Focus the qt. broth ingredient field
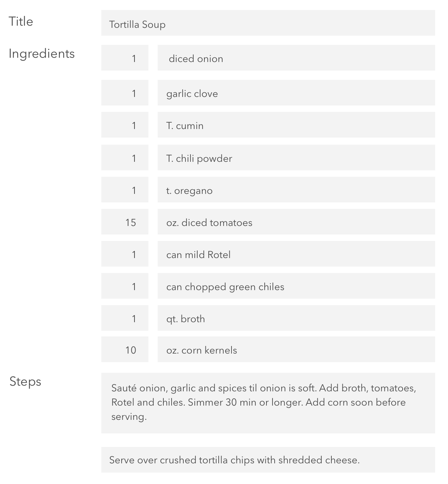The width and height of the screenshot is (448, 484). tap(296, 318)
